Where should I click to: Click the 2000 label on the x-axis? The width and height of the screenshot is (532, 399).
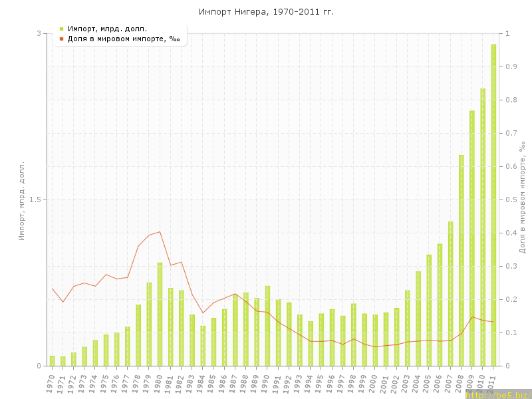tap(374, 382)
